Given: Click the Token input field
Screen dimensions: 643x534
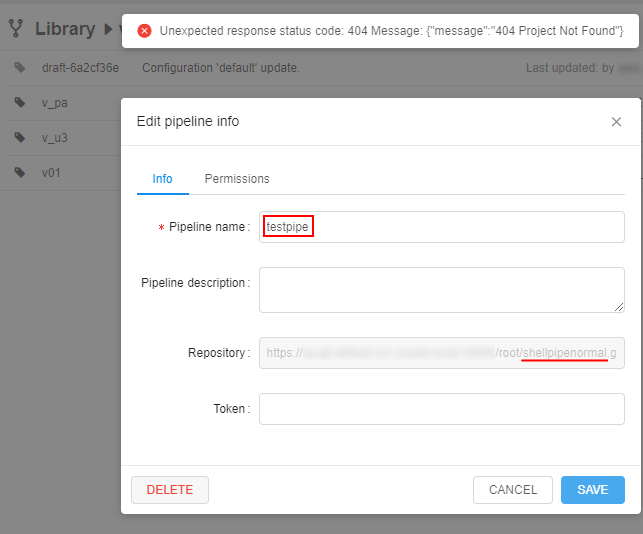Looking at the screenshot, I should tap(442, 409).
